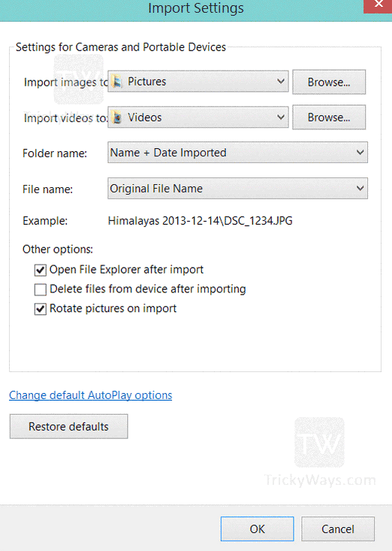Close the Import Settings dialog
This screenshot has width=392, height=551.
click(378, 6)
